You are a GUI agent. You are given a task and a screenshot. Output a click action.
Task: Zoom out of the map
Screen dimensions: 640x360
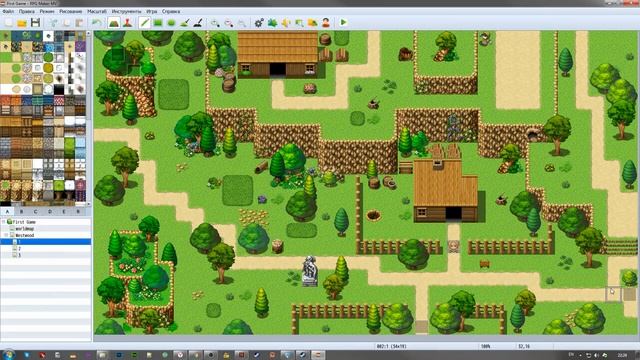[229, 22]
